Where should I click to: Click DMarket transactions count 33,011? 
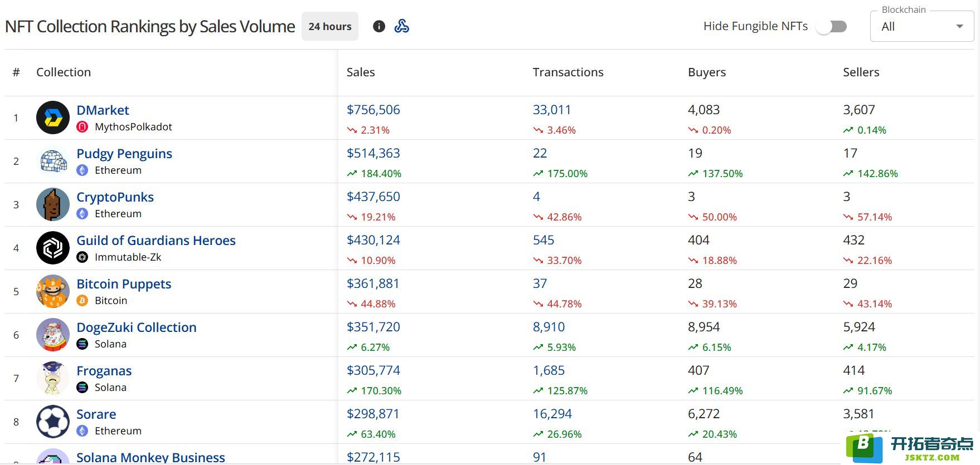tap(552, 110)
